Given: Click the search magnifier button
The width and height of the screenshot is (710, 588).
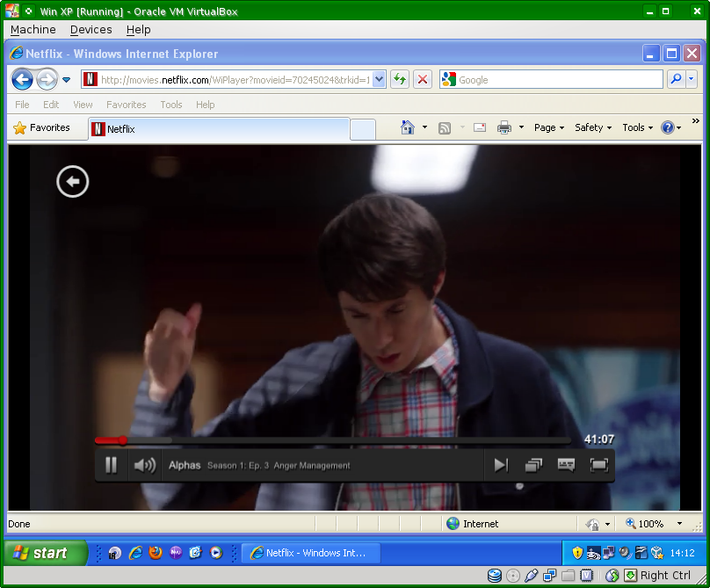Looking at the screenshot, I should 676,79.
